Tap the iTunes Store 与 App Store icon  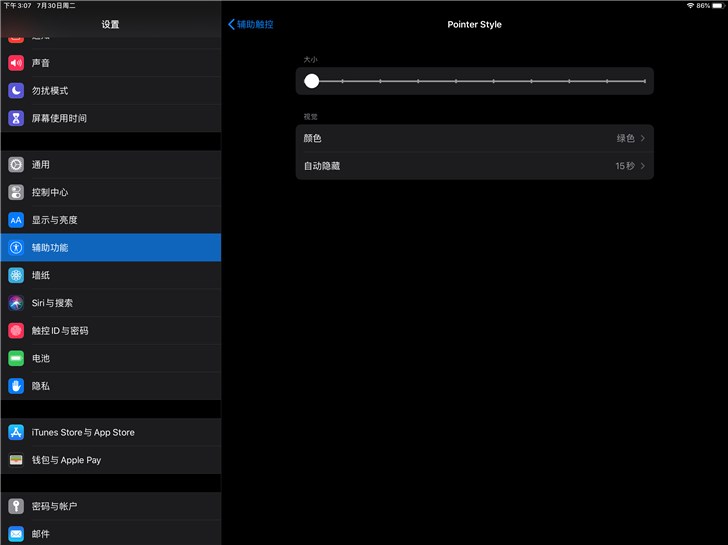(16, 432)
